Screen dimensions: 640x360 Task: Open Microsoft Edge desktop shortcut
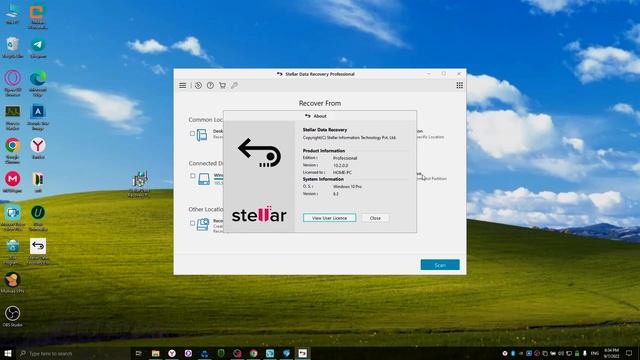[38, 83]
